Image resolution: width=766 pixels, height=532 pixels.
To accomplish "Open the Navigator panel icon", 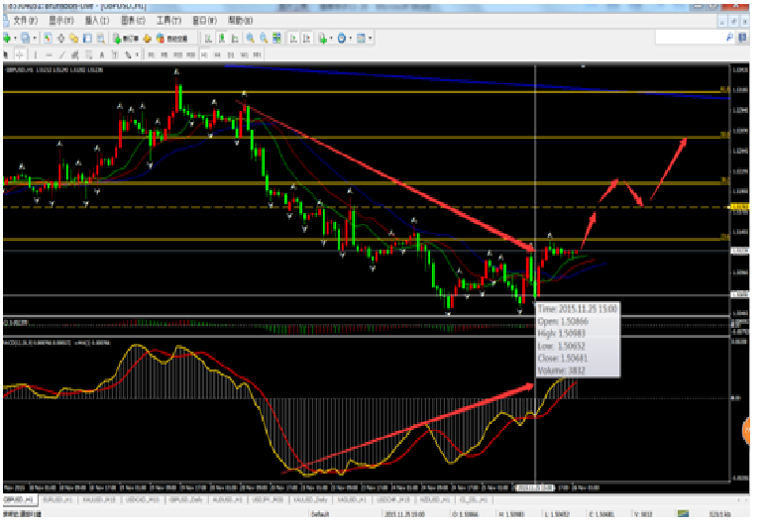I will click(x=73, y=39).
